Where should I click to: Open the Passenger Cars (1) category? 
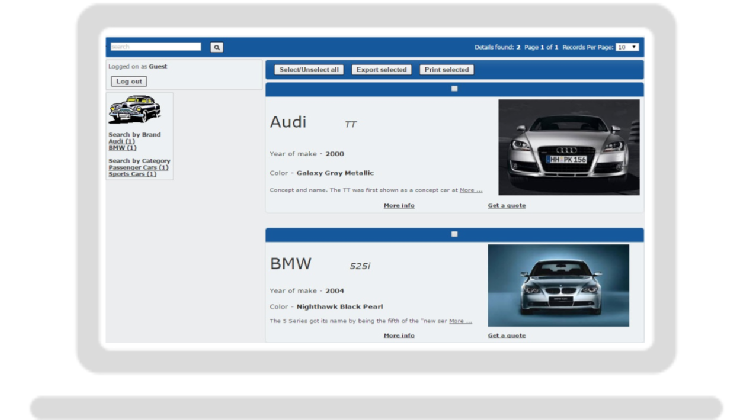coord(138,167)
